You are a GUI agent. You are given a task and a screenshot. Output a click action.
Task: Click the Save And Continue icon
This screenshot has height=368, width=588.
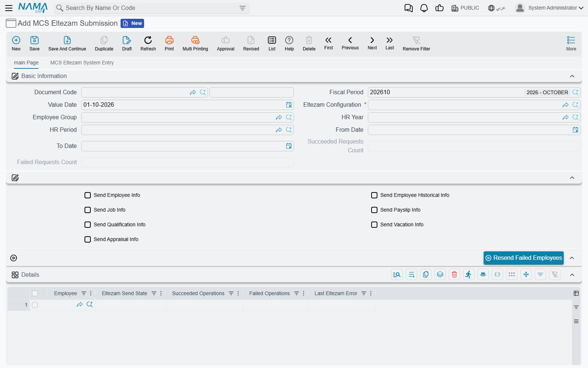click(67, 40)
